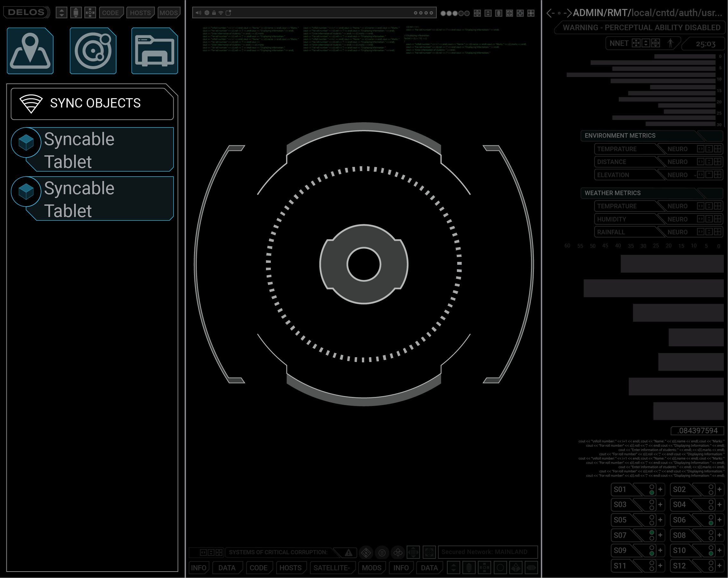
Task: Click the warning triangle corruption icon
Action: click(x=348, y=553)
